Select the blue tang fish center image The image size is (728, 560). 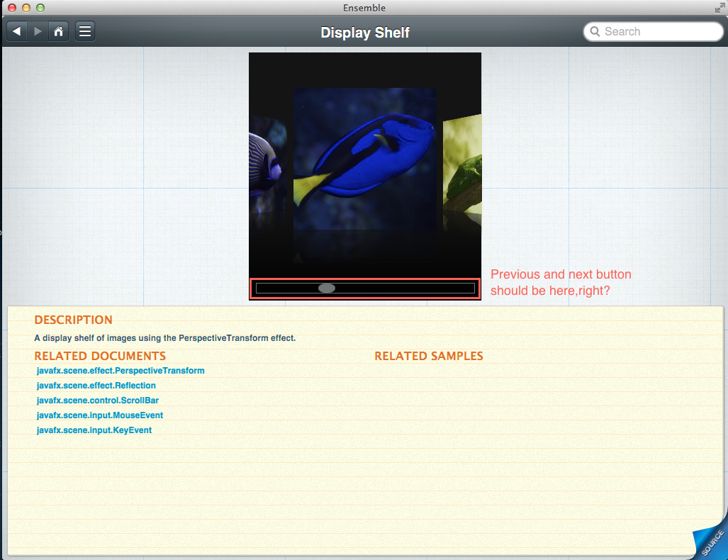pyautogui.click(x=364, y=159)
